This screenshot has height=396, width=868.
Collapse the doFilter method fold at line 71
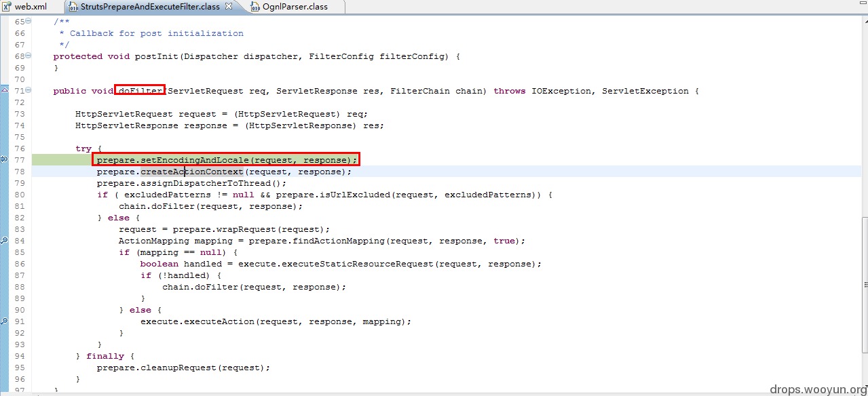point(29,91)
